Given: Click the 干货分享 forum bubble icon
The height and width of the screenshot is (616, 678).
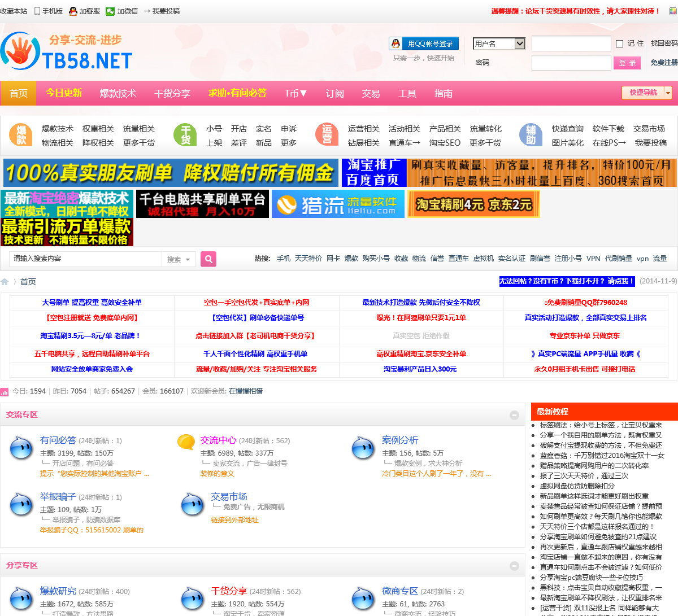Looking at the screenshot, I should pyautogui.click(x=192, y=598).
